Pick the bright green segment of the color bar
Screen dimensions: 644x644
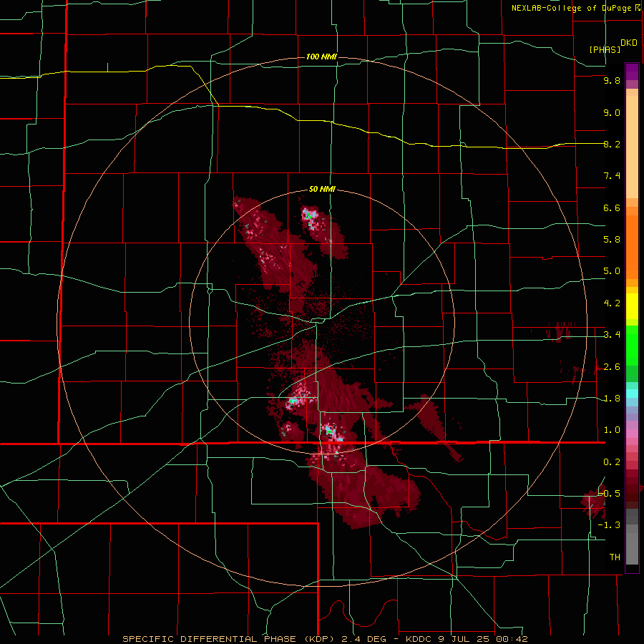click(632, 346)
